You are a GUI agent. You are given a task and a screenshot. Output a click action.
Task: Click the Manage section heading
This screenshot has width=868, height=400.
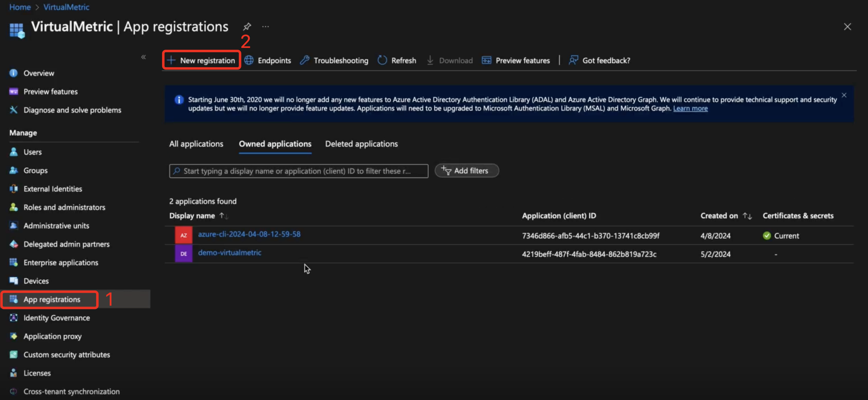pyautogui.click(x=23, y=133)
